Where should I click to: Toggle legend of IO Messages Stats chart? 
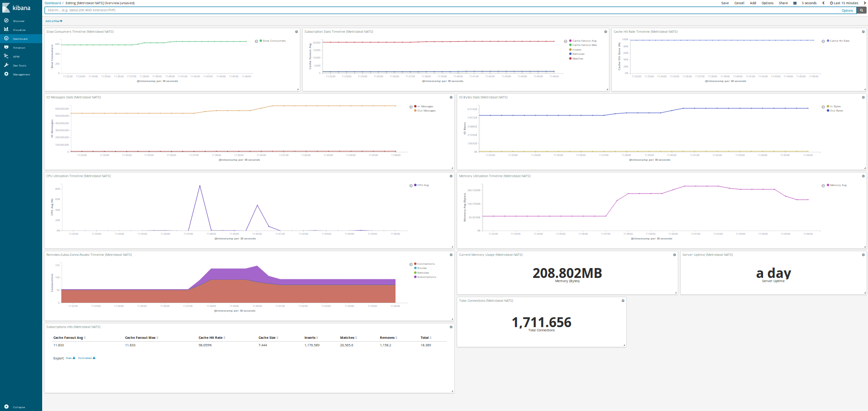click(x=411, y=107)
